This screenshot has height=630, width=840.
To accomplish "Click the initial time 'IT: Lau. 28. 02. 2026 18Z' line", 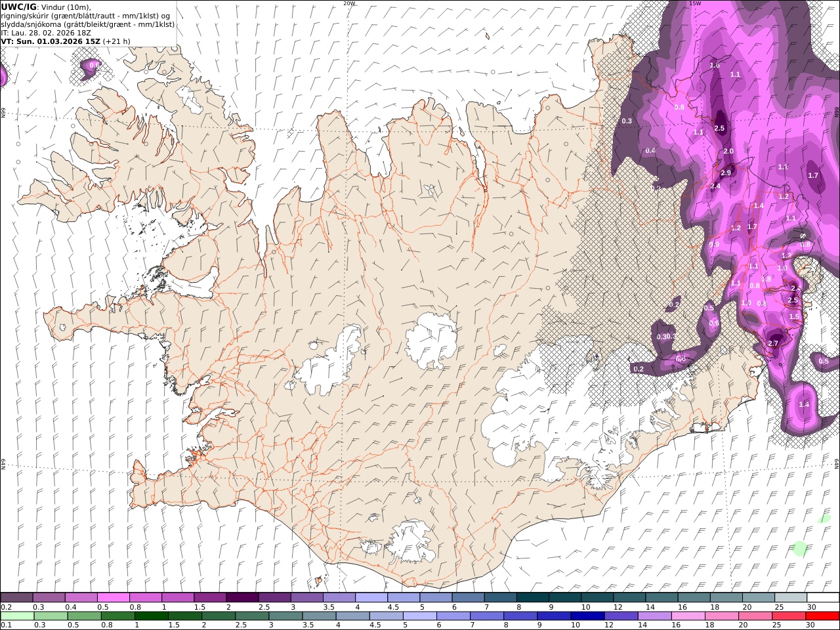I will [46, 32].
